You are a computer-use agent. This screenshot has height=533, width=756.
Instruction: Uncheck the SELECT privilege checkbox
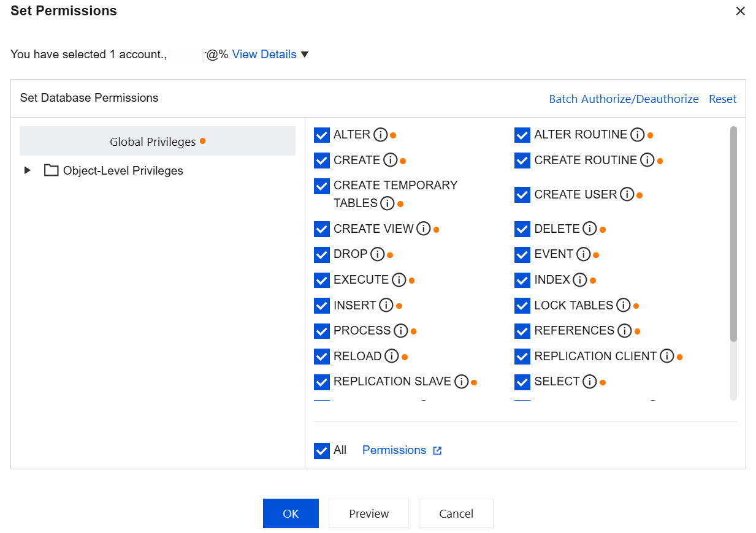coord(522,382)
